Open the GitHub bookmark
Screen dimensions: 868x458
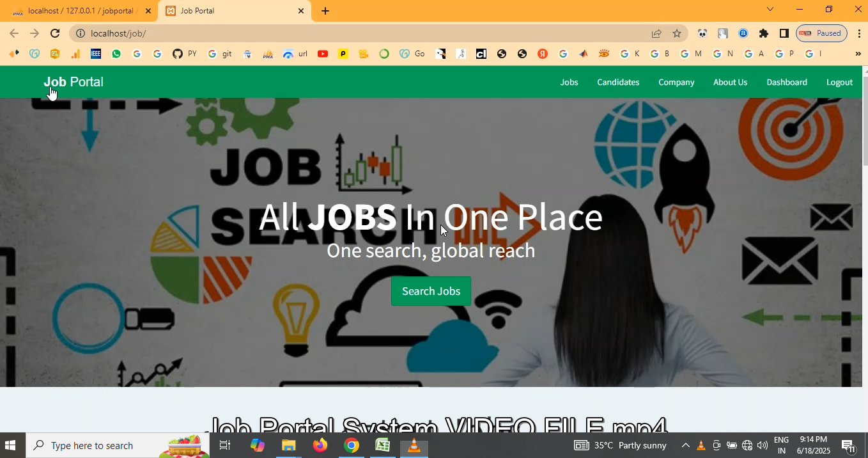178,54
